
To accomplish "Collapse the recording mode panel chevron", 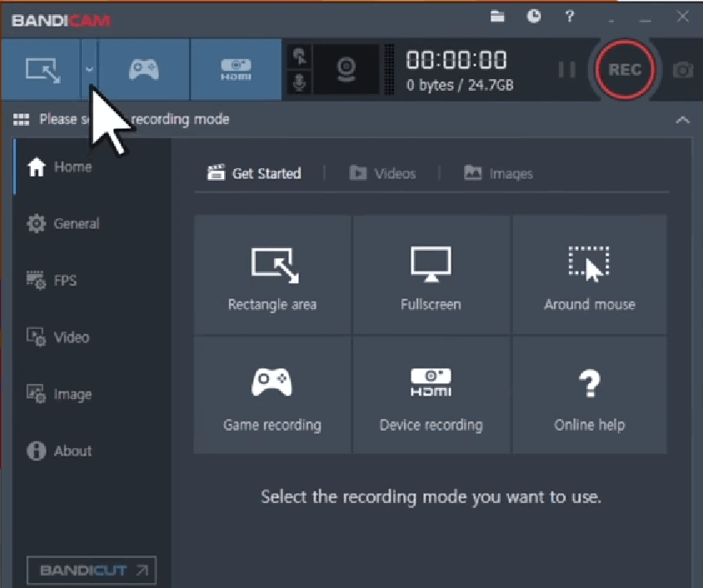I will point(682,119).
